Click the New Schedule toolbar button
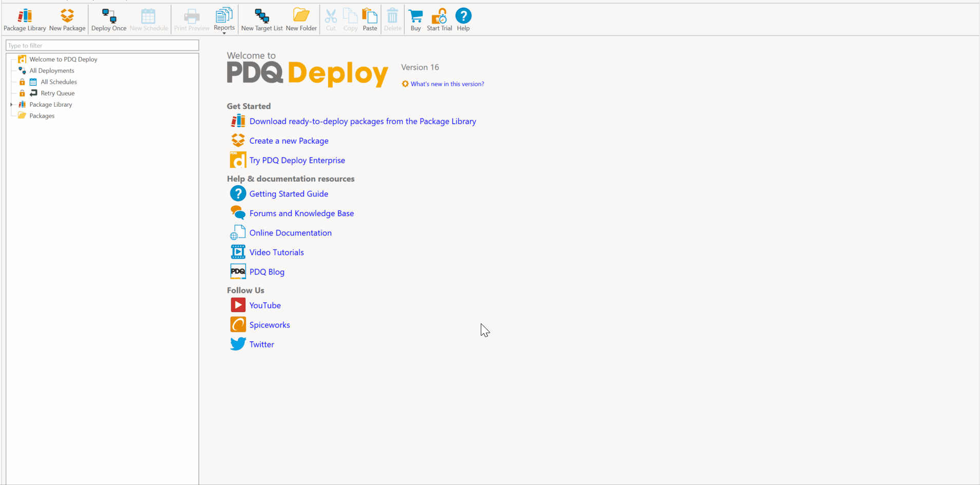Image resolution: width=980 pixels, height=485 pixels. coord(149,20)
